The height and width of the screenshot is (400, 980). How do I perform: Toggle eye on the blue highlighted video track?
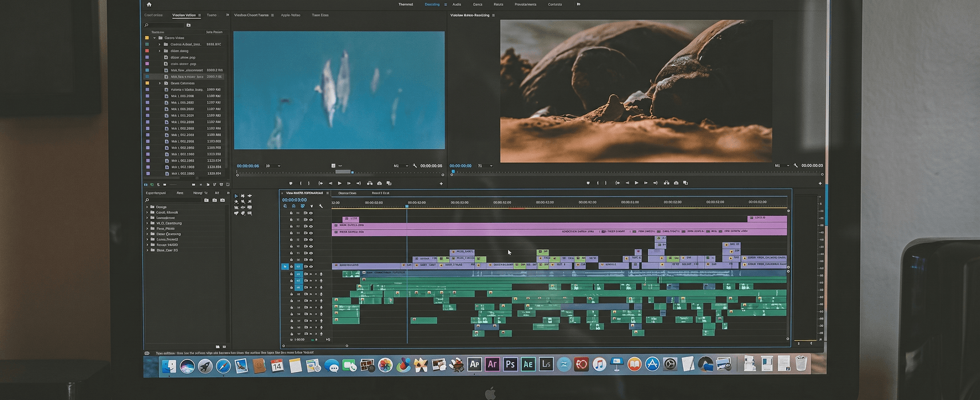point(311,267)
